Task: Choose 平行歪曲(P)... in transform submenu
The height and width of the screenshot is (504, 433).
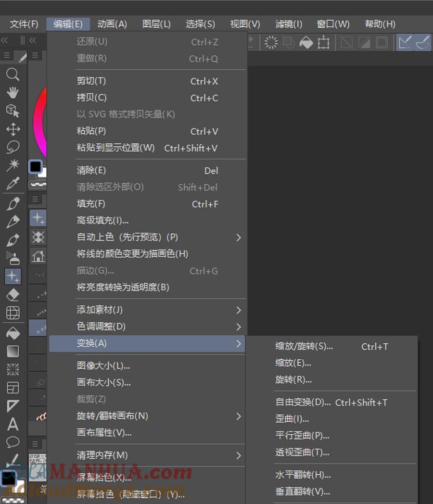Action: [332, 436]
